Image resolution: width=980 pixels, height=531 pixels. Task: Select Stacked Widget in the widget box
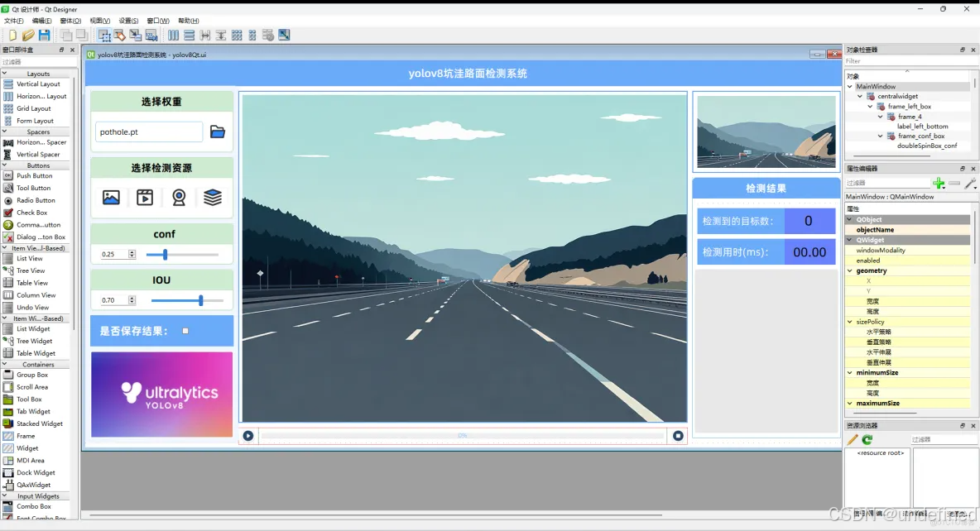point(40,423)
